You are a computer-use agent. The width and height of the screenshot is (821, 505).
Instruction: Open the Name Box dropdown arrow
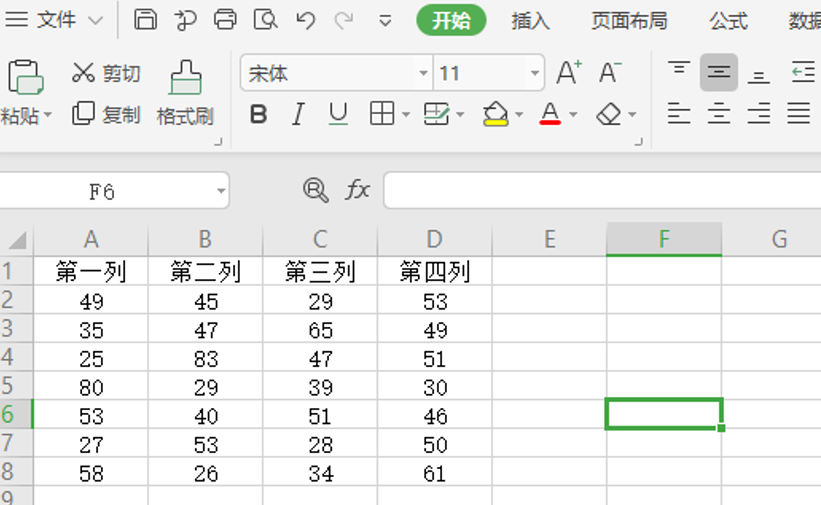point(221,191)
